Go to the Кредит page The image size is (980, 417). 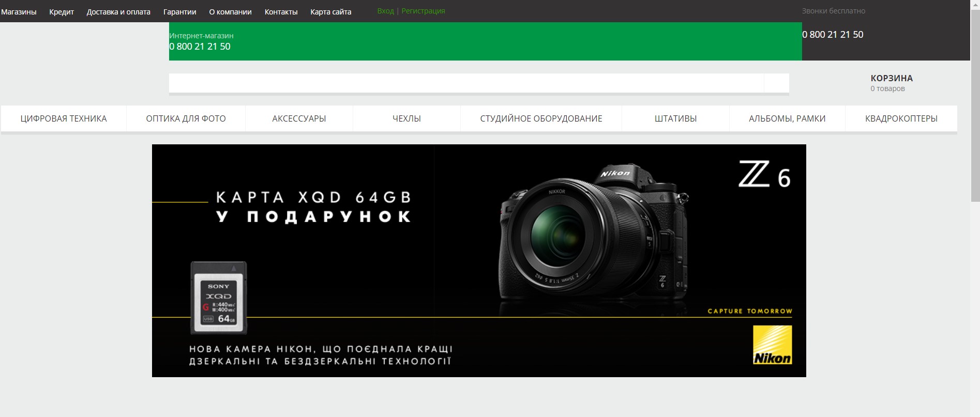click(x=62, y=12)
